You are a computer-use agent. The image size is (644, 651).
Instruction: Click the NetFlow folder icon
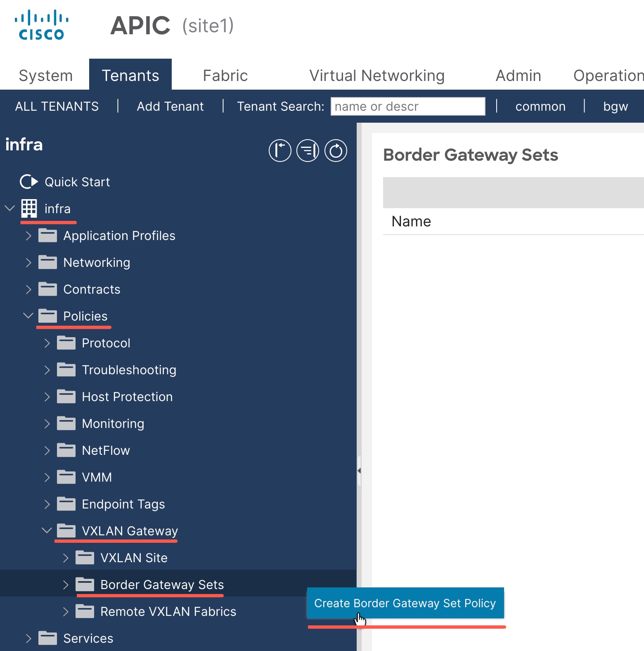66,450
